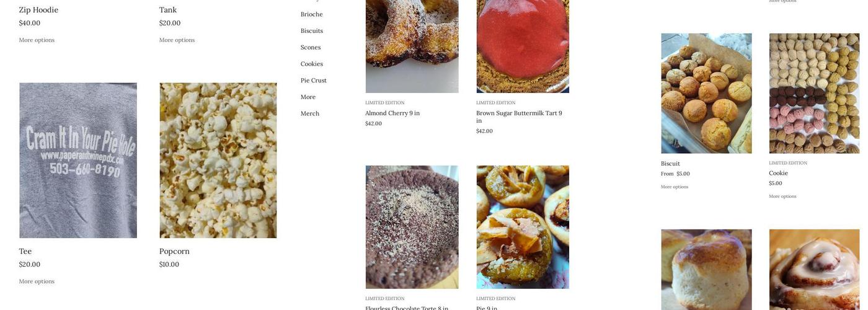
Task: Click More options under Tank
Action: (x=177, y=40)
